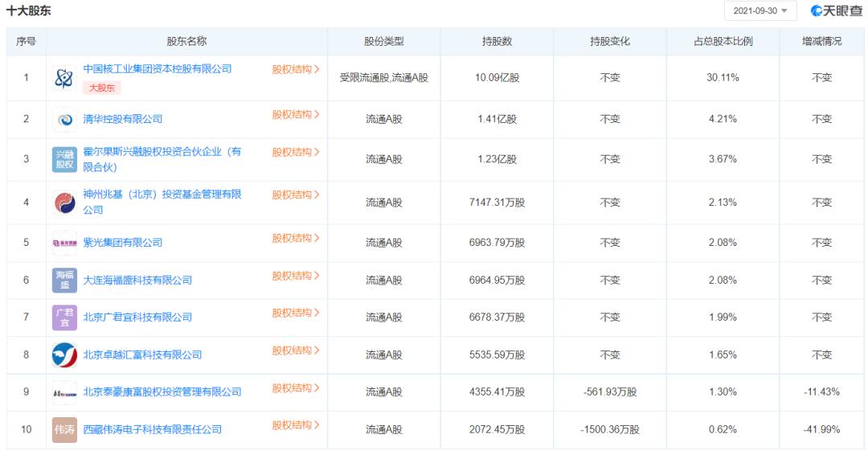Click the 天眼查 brand logo
This screenshot has width=868, height=463.
(x=837, y=11)
